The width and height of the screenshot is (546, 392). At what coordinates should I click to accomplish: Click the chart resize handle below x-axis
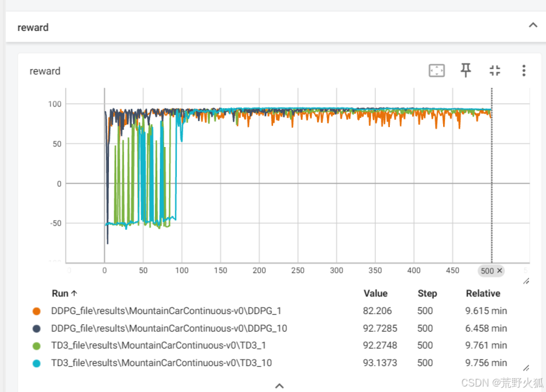coord(526,281)
